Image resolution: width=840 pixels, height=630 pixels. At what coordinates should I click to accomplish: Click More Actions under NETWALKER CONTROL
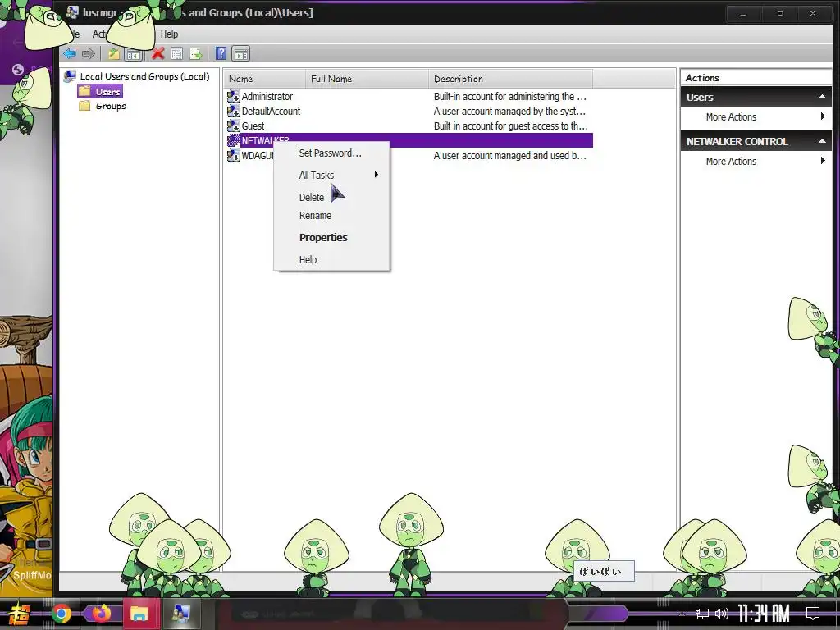[731, 162]
